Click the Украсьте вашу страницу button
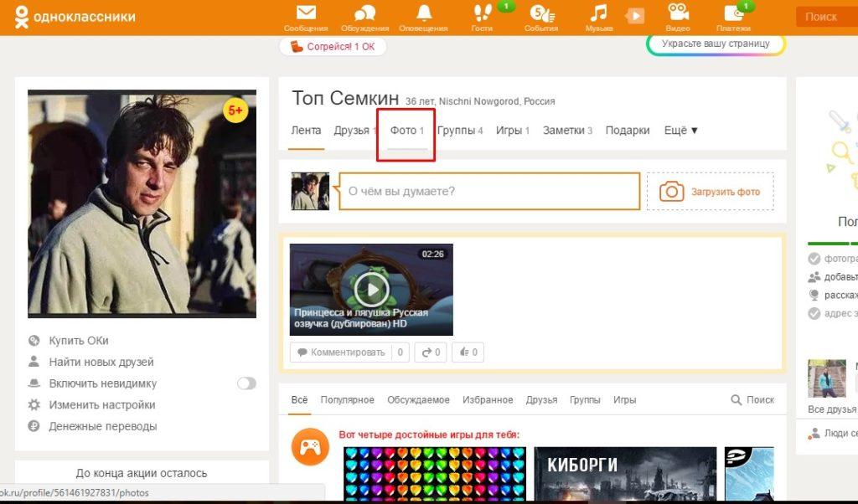 pos(716,44)
